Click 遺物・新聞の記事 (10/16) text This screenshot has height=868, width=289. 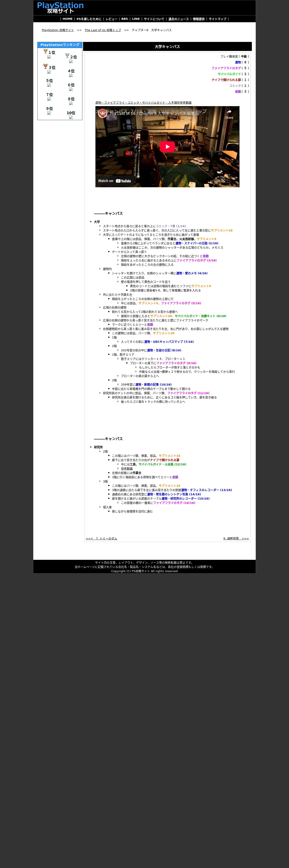[154, 384]
